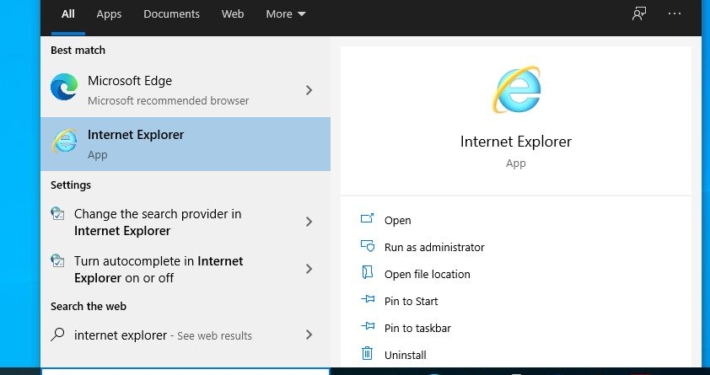
Task: Click the Best match heading
Action: point(78,50)
